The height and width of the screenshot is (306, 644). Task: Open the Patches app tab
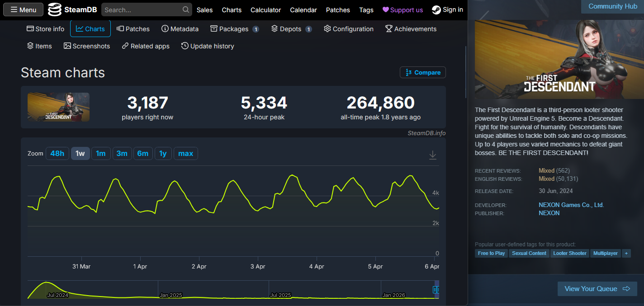(133, 29)
